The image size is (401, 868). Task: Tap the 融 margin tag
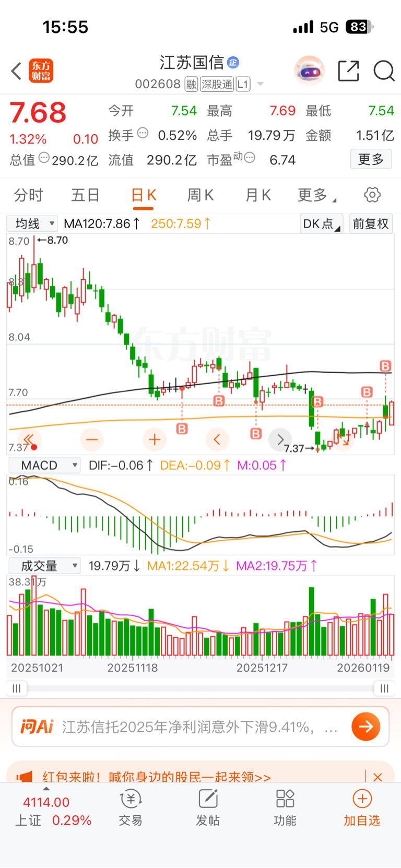(x=191, y=84)
